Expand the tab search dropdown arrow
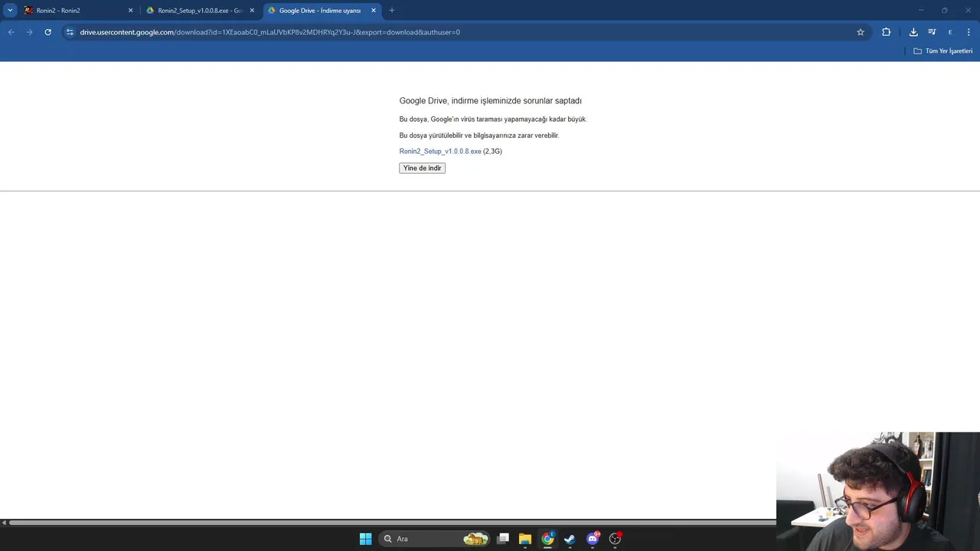 [10, 11]
